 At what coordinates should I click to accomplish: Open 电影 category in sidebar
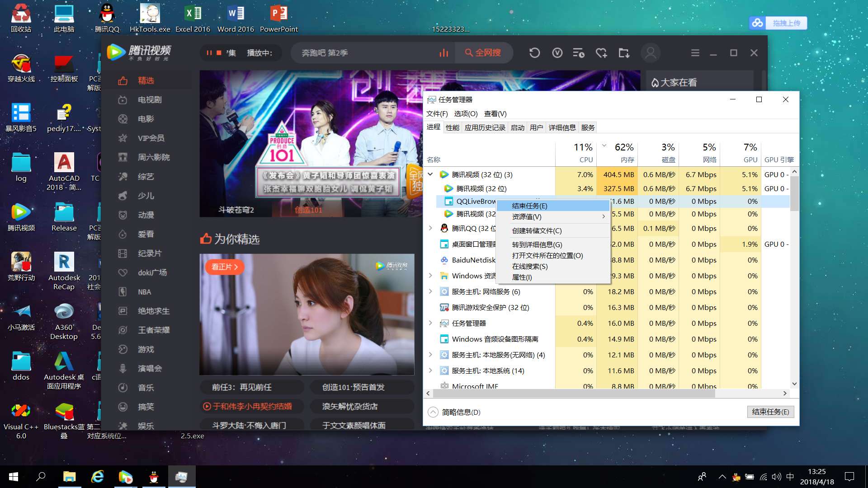click(146, 119)
